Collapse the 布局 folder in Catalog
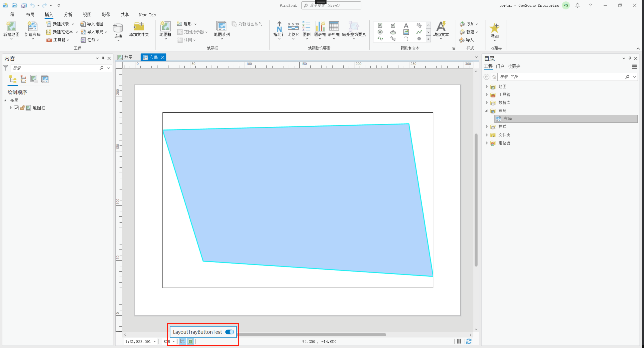 pos(487,111)
